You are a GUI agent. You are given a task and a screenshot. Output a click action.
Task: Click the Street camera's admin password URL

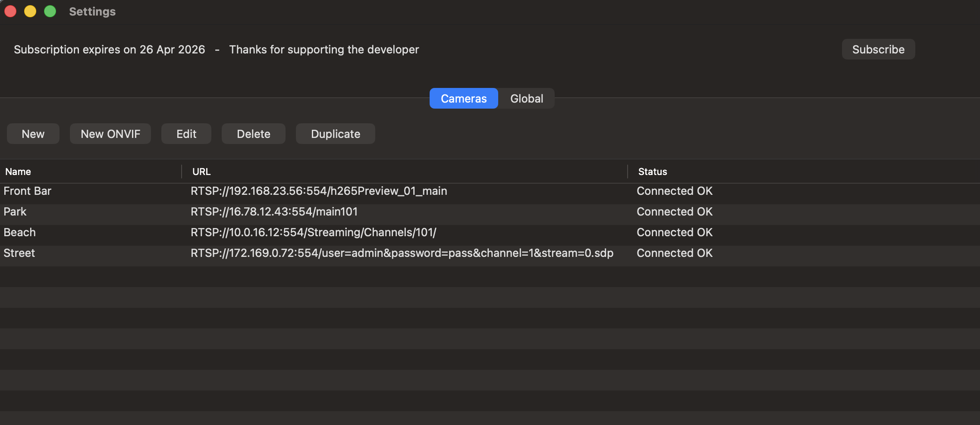pyautogui.click(x=402, y=253)
